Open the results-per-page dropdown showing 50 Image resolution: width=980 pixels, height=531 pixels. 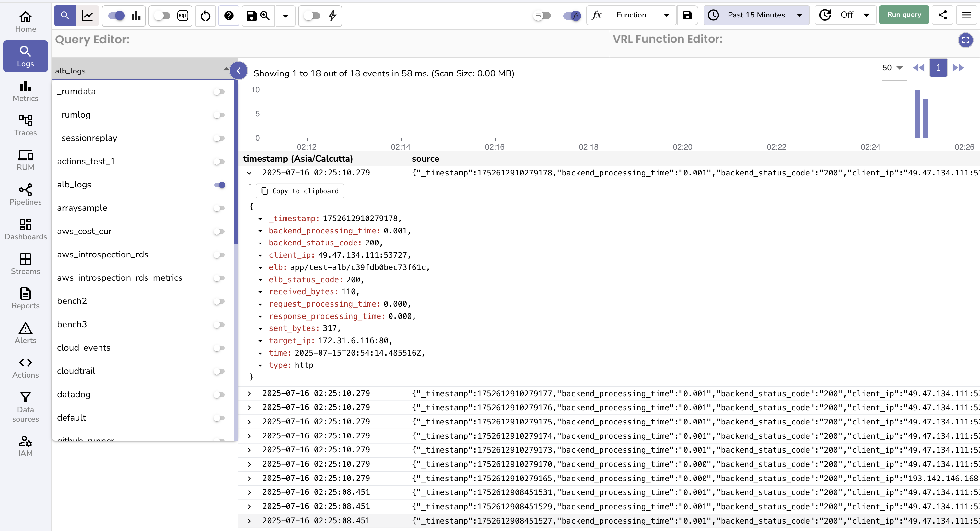coord(893,68)
